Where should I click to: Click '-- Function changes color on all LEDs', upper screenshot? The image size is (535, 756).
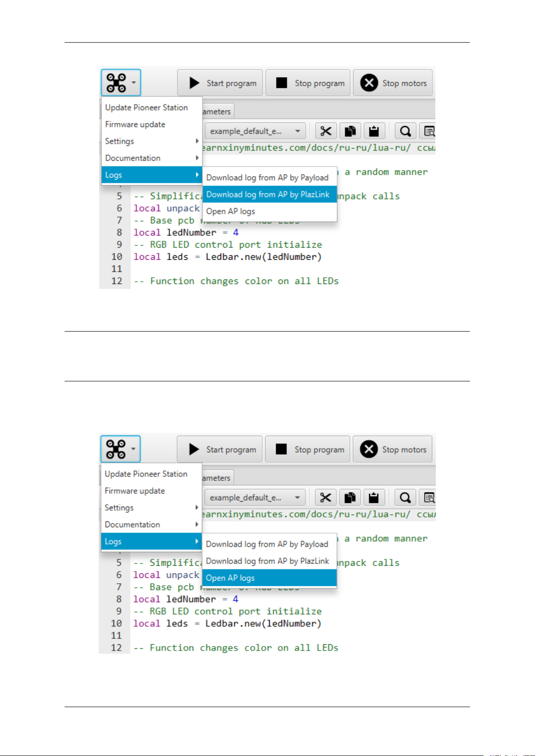236,281
